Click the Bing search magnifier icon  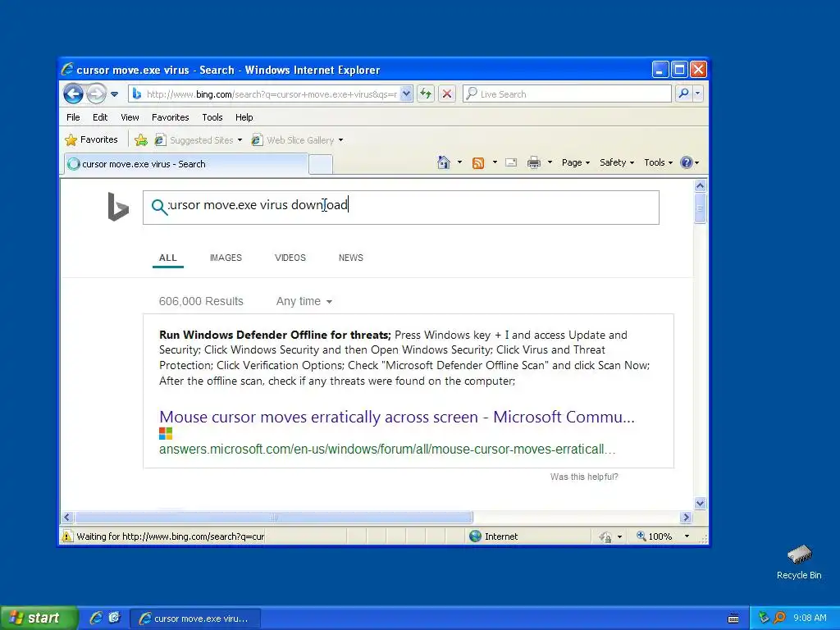(159, 207)
